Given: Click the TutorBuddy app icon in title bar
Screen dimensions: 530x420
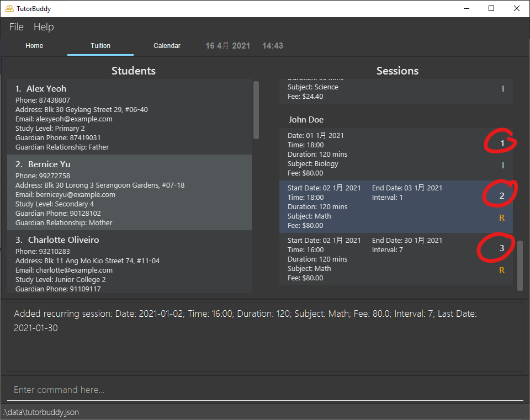Looking at the screenshot, I should click(9, 8).
